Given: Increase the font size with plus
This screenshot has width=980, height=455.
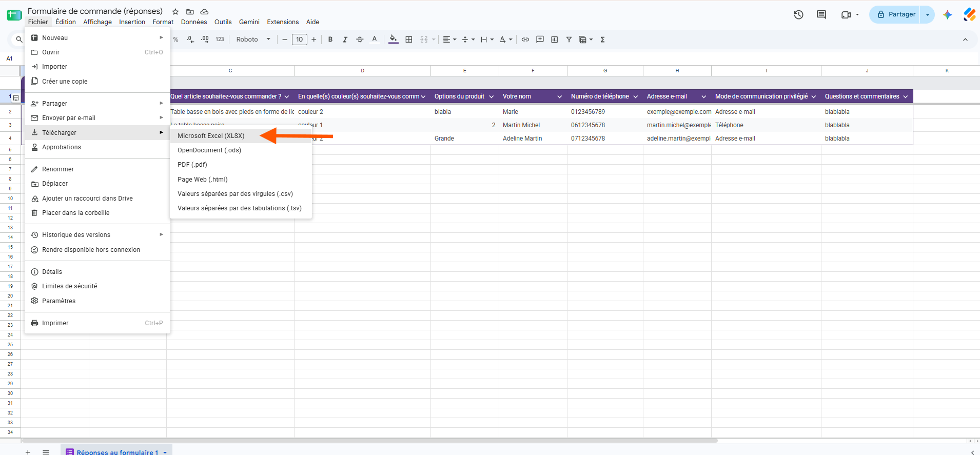Looking at the screenshot, I should [314, 39].
